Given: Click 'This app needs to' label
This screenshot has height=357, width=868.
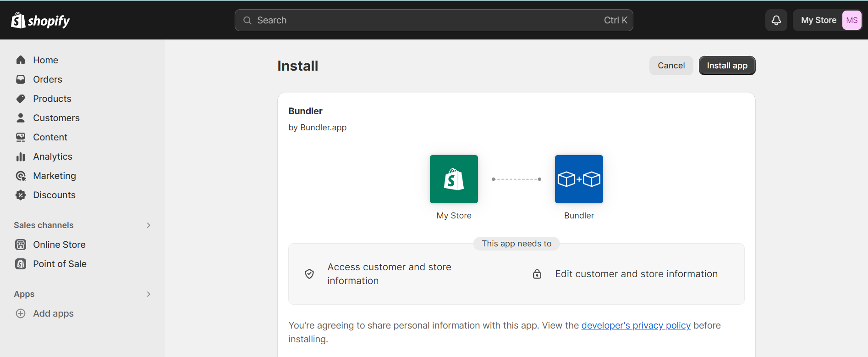Looking at the screenshot, I should [x=516, y=244].
